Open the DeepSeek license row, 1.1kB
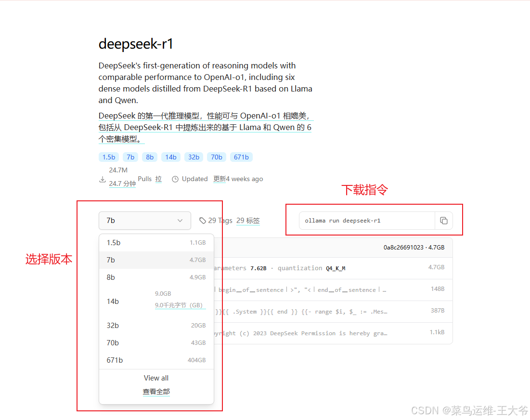The image size is (530, 420). 333,333
